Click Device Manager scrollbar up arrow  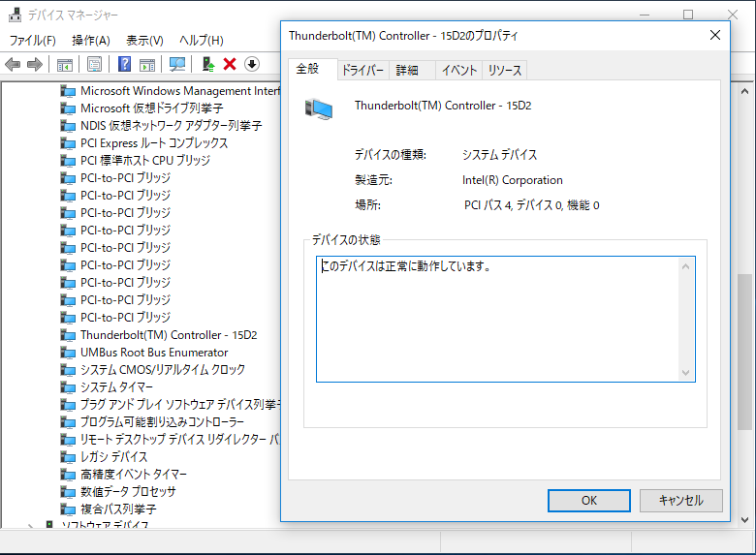pyautogui.click(x=744, y=91)
